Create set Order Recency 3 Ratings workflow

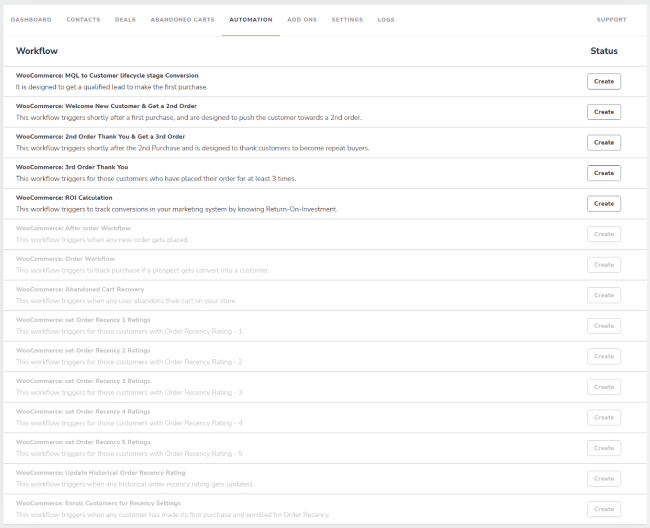coord(604,387)
